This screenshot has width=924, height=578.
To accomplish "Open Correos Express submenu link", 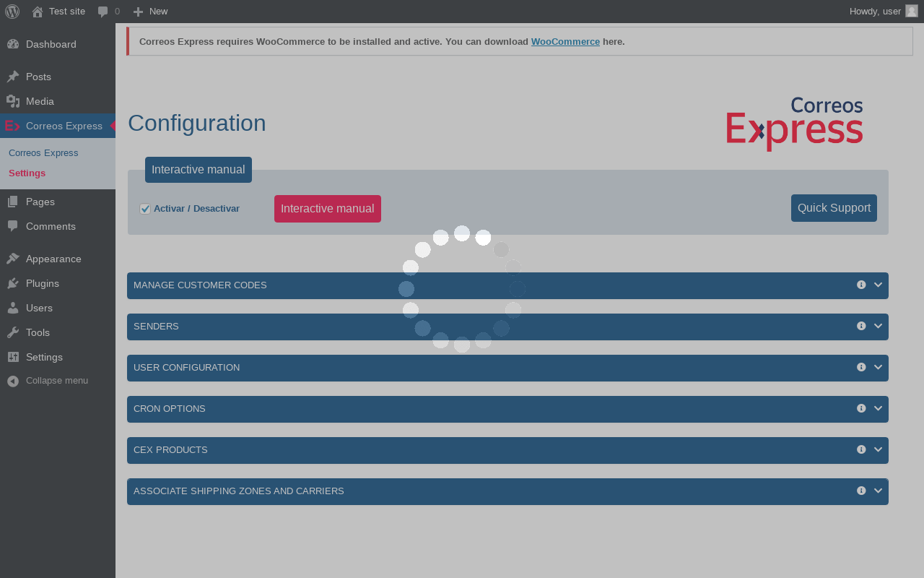I will pos(43,153).
